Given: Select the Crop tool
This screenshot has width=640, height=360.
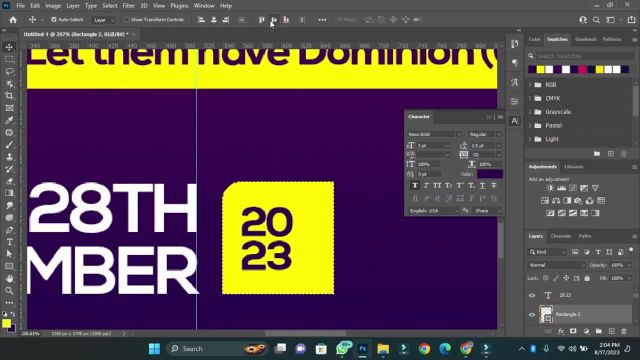Looking at the screenshot, I should tap(9, 96).
